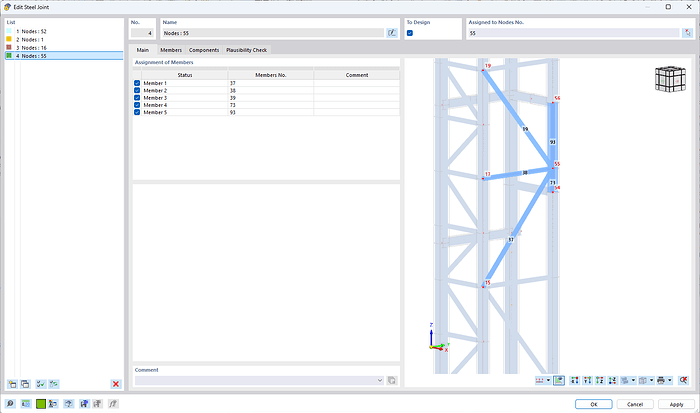
Task: Switch to the Components tab
Action: tap(204, 50)
